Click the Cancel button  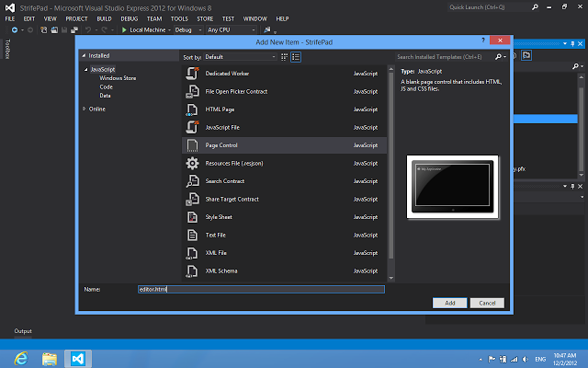(x=487, y=303)
